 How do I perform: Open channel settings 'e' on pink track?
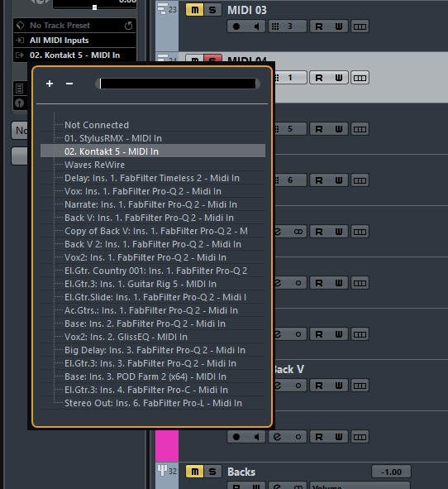tap(277, 437)
